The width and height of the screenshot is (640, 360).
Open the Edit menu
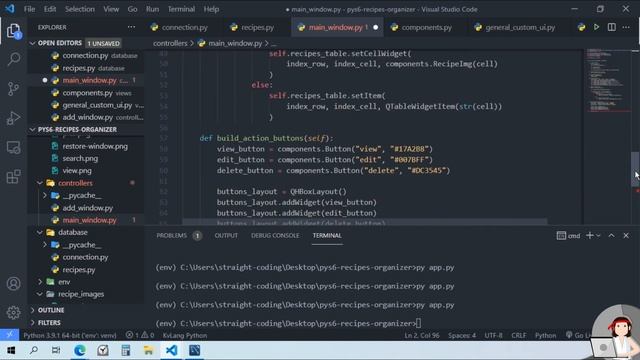click(x=50, y=9)
